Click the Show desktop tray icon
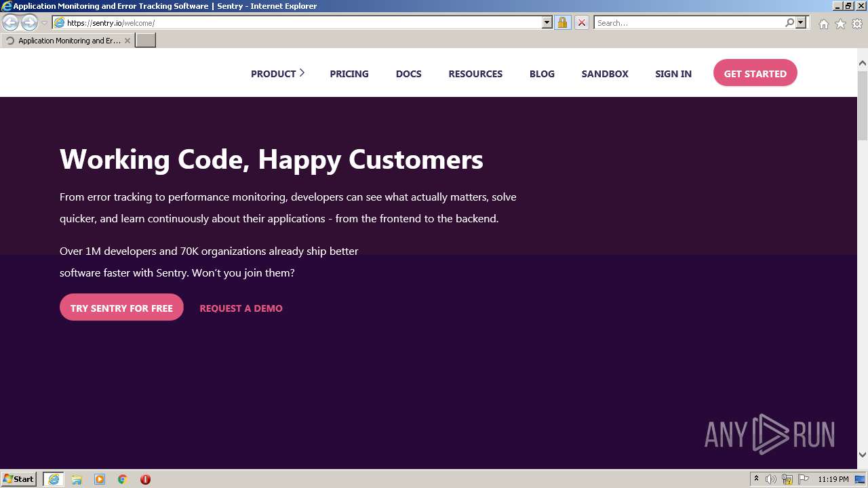 (x=861, y=479)
